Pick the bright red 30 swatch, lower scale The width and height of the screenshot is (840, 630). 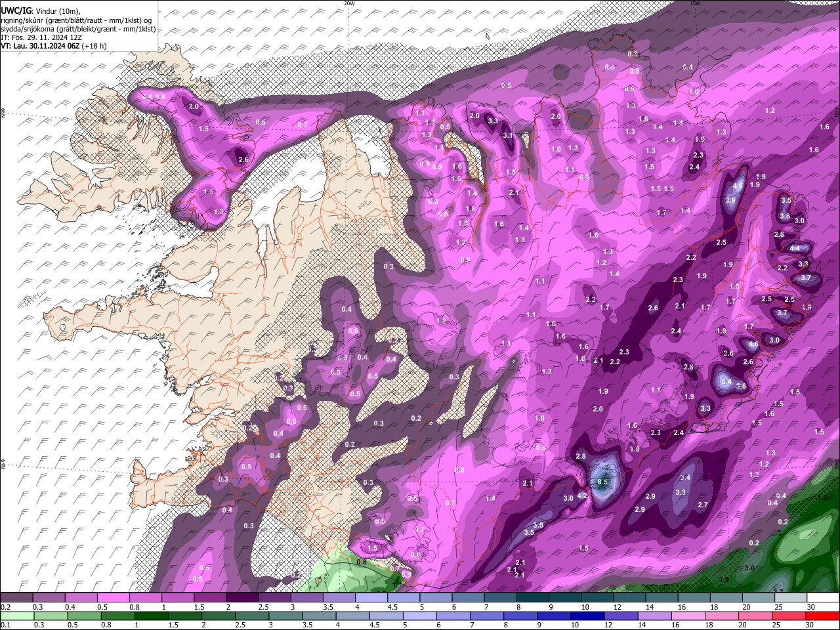tap(823, 616)
